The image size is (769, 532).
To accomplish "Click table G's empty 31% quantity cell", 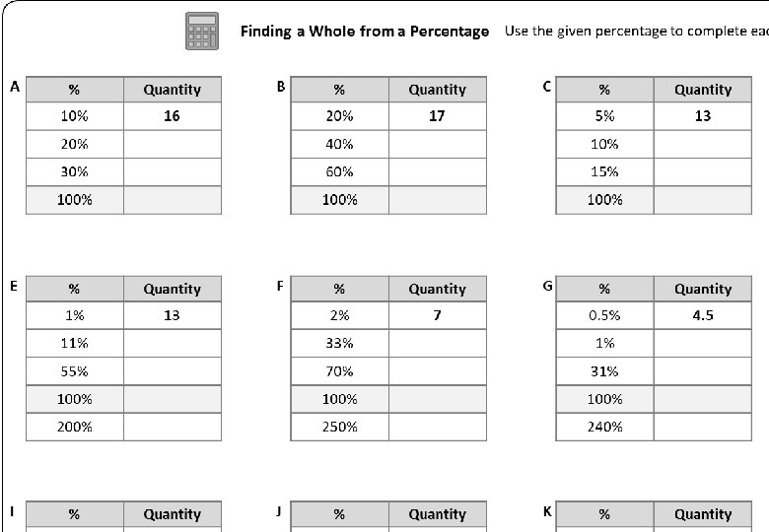I will pyautogui.click(x=703, y=371).
